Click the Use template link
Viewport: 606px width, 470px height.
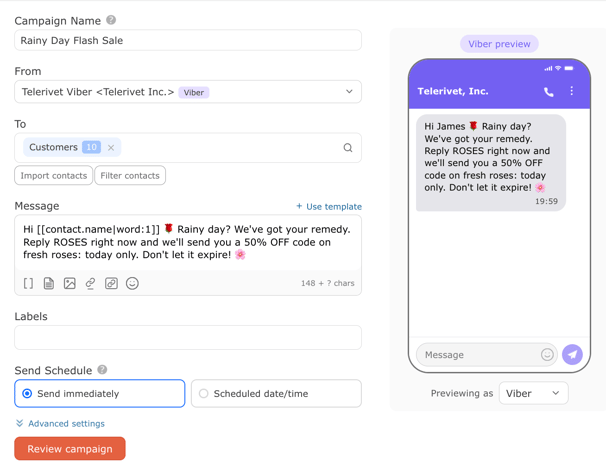334,207
